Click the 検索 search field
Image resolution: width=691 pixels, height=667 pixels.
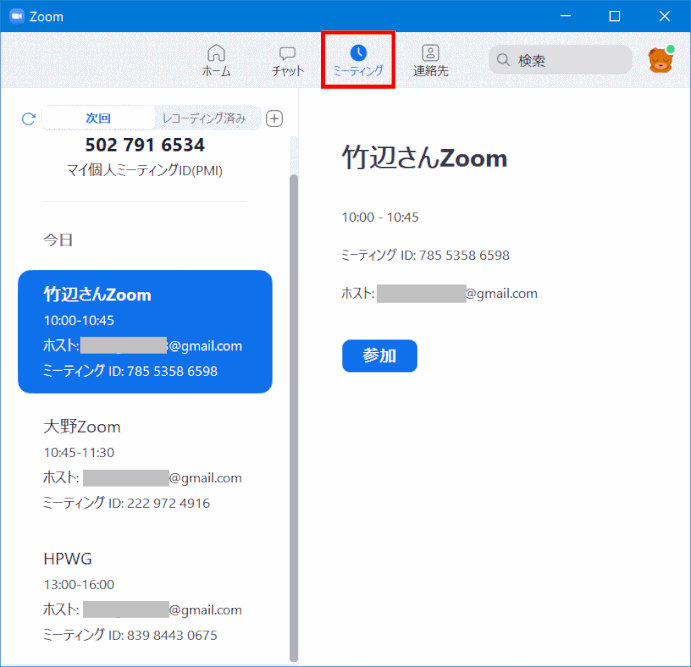click(x=560, y=60)
